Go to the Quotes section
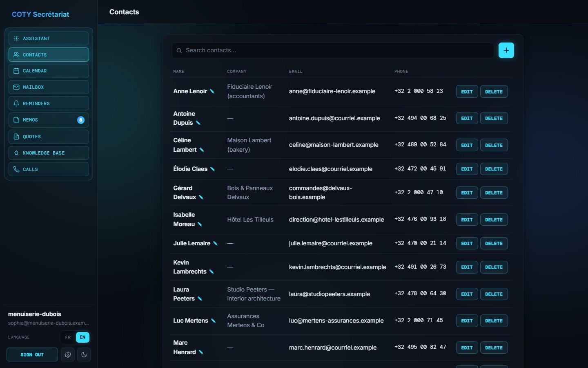This screenshot has width=588, height=368. point(49,137)
